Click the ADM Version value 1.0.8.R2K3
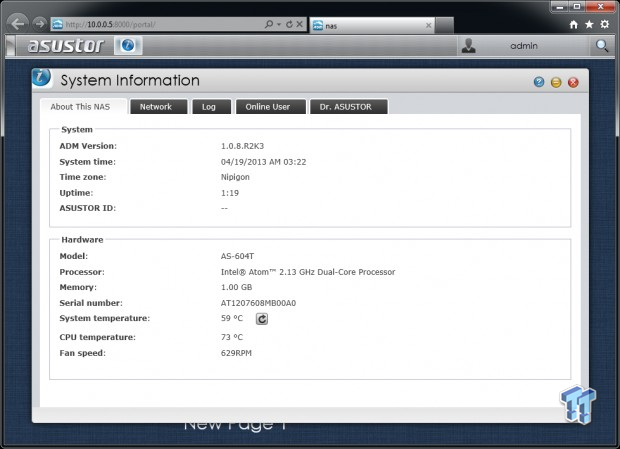Image resolution: width=620 pixels, height=449 pixels. pyautogui.click(x=242, y=146)
